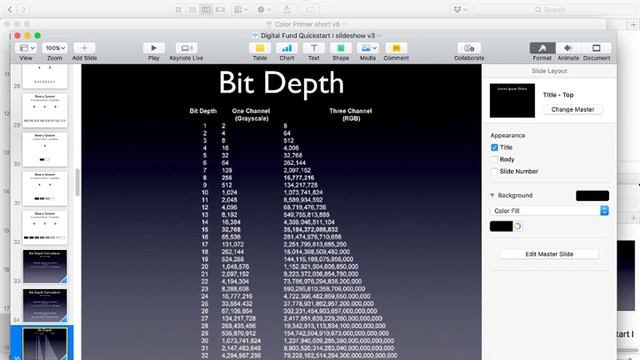Enable the Body checkbox
The width and height of the screenshot is (640, 360).
click(494, 159)
